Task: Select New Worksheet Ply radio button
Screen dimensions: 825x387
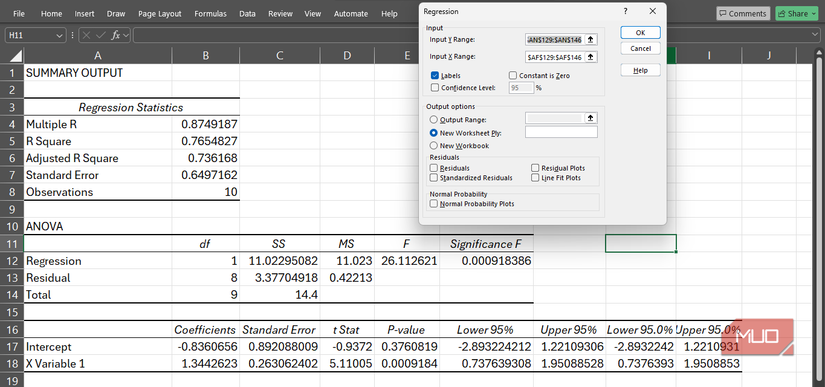Action: click(434, 133)
